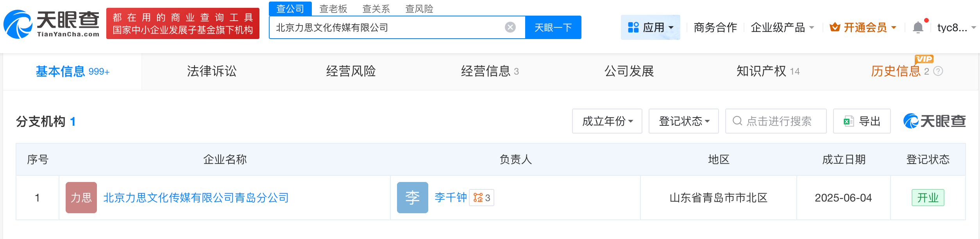Screen dimensions: 980x239
Task: Click the help question mark beside 历史信息
Action: coord(937,71)
